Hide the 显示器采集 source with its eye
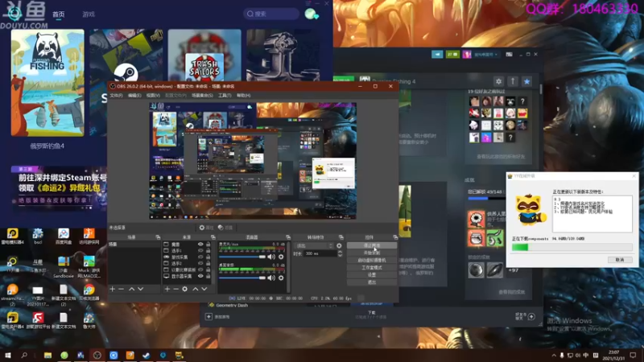This screenshot has height=362, width=644. (x=200, y=276)
